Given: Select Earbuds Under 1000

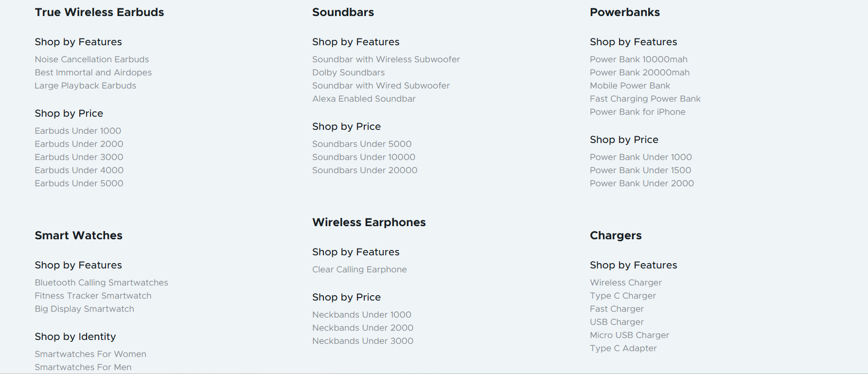Looking at the screenshot, I should 78,131.
